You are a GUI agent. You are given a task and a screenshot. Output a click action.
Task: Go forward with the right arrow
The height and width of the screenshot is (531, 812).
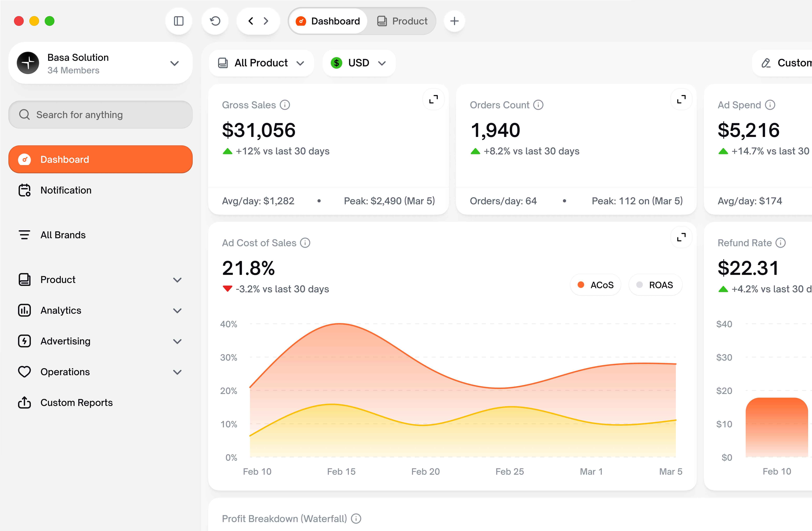[x=266, y=21]
